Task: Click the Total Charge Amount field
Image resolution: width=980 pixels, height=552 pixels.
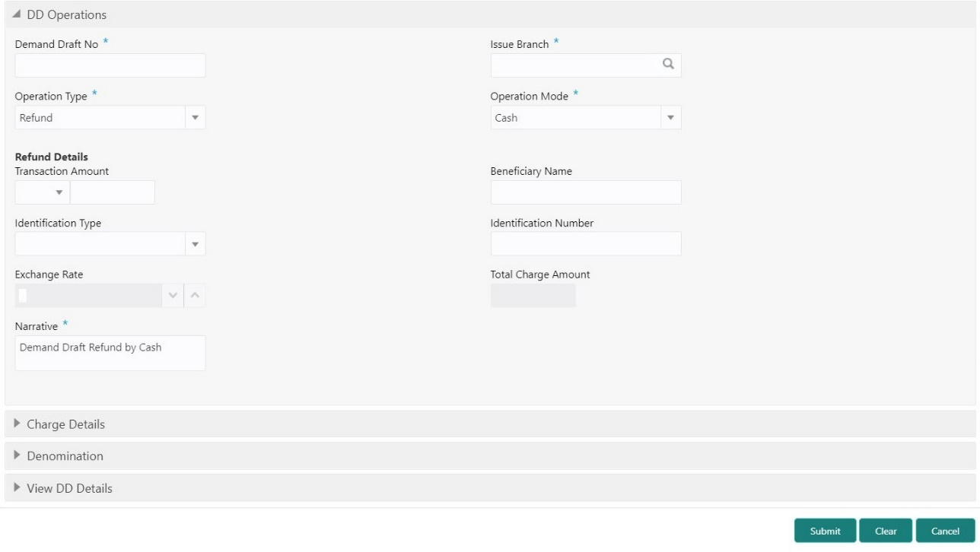Action: click(533, 296)
